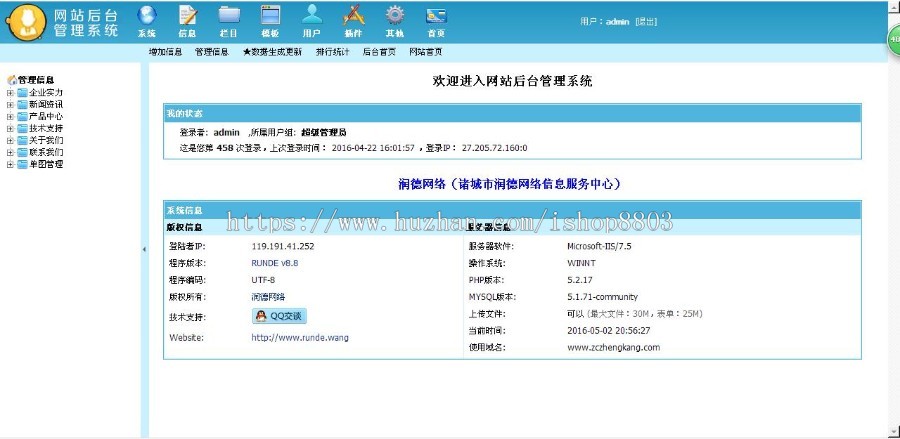Collapse the left sidebar with arrow handle

point(144,250)
